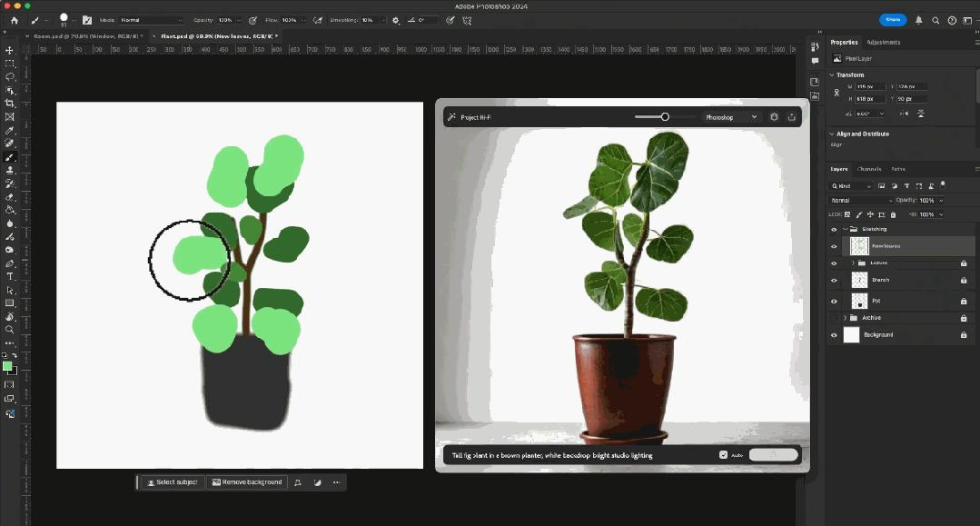Hide the Background layer
The image size is (980, 526).
tap(834, 335)
